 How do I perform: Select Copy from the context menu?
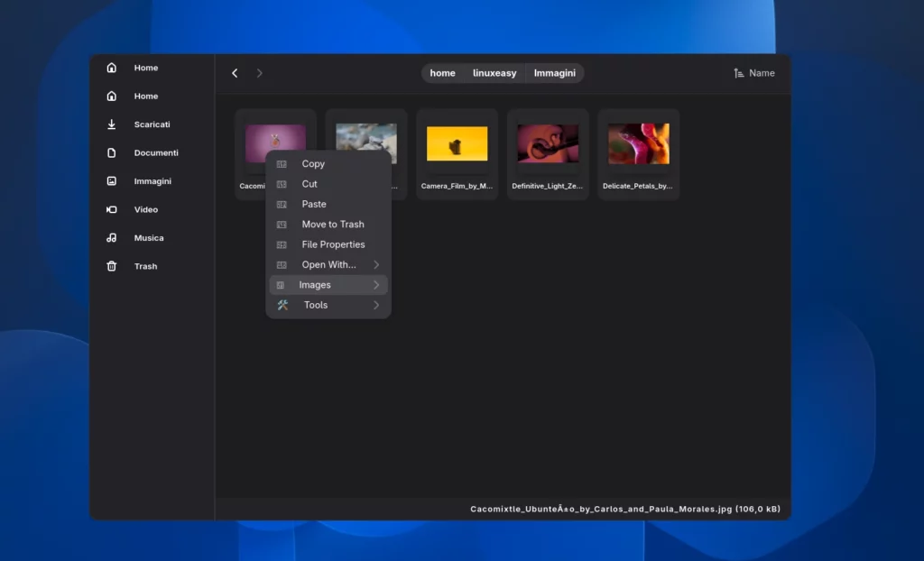coord(313,163)
